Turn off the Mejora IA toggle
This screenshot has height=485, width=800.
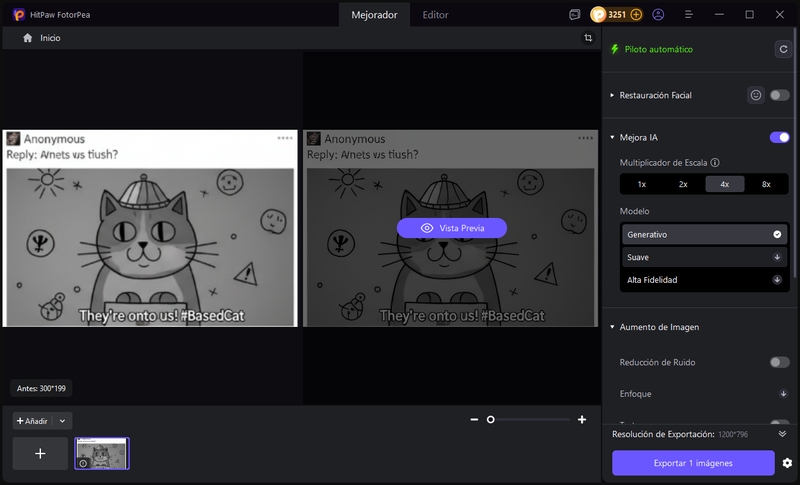click(x=779, y=137)
